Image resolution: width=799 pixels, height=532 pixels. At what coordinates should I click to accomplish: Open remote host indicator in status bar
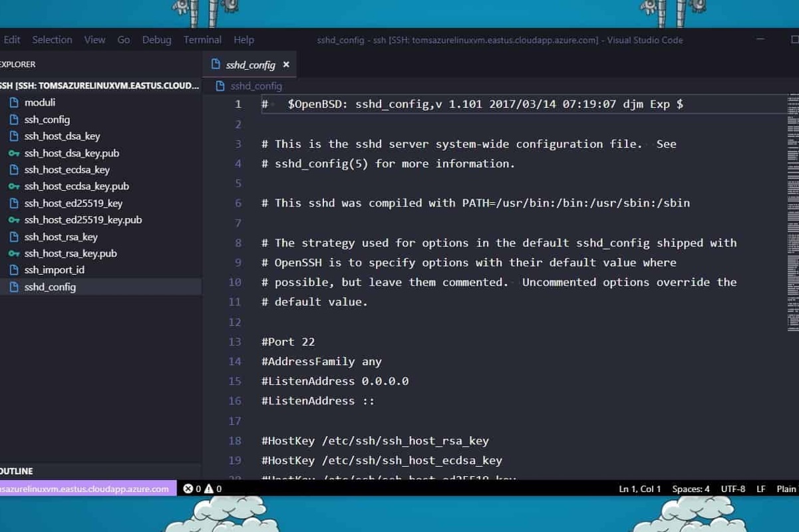(x=88, y=489)
